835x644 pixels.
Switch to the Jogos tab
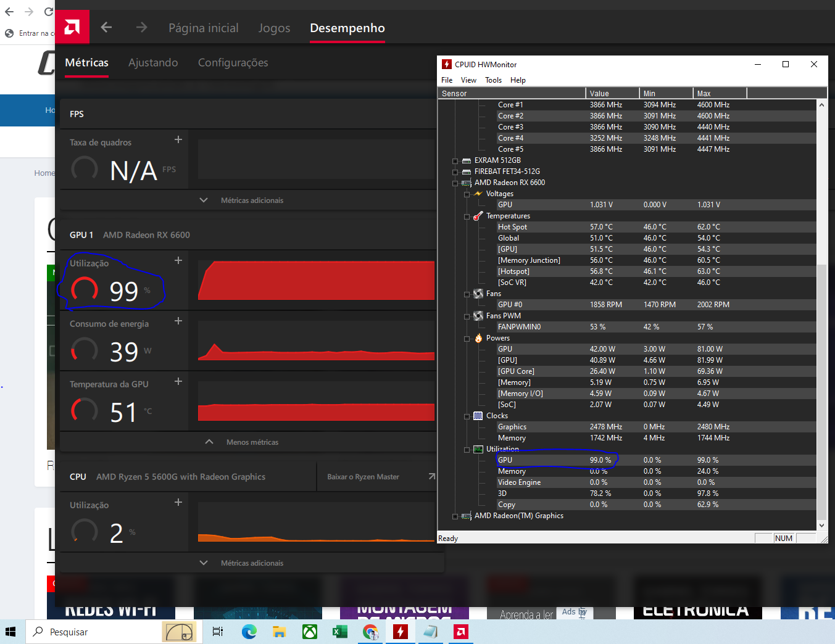pos(274,28)
